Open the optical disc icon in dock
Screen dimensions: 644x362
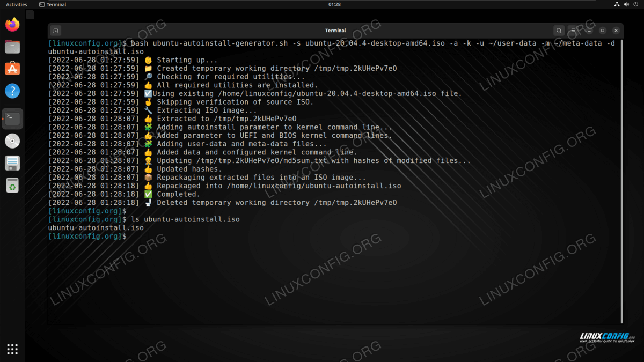point(12,141)
